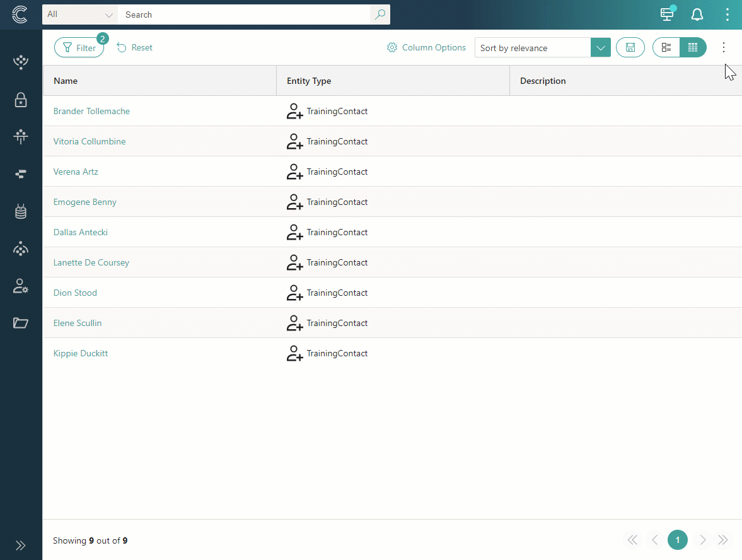Open the user settings sidebar icon
This screenshot has width=742, height=560.
click(x=21, y=286)
